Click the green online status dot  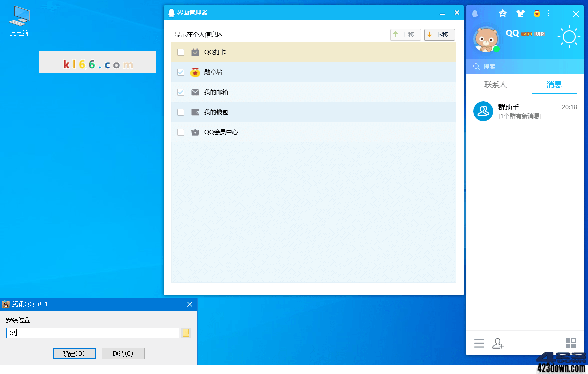click(496, 49)
